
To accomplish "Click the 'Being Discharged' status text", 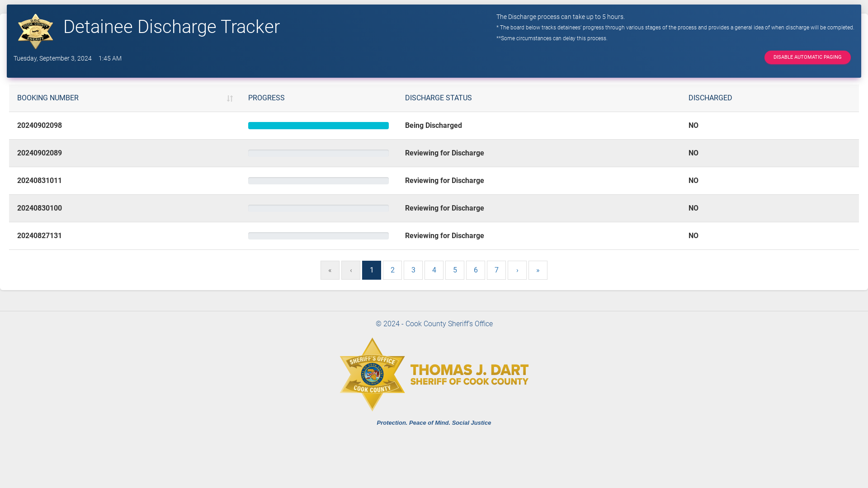I will (434, 126).
